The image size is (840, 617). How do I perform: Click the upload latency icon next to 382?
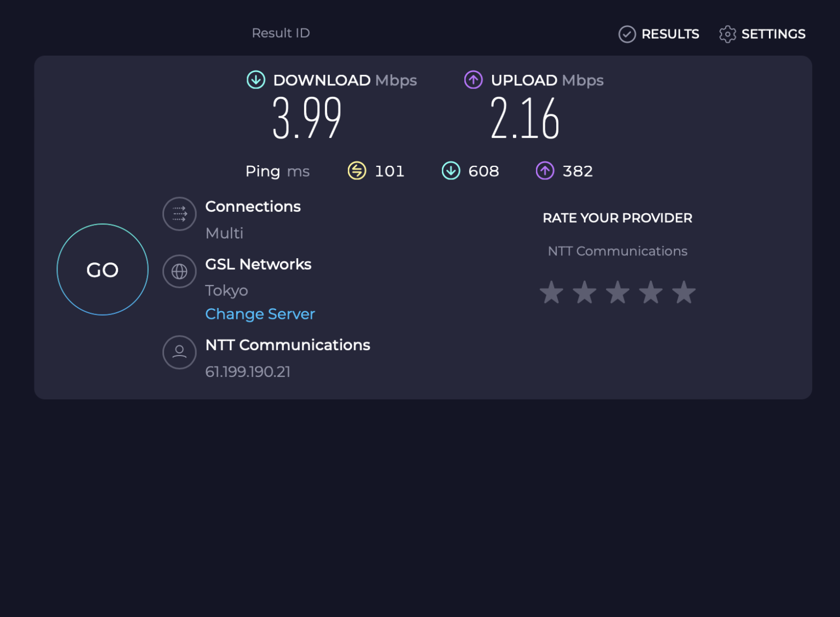tap(545, 171)
